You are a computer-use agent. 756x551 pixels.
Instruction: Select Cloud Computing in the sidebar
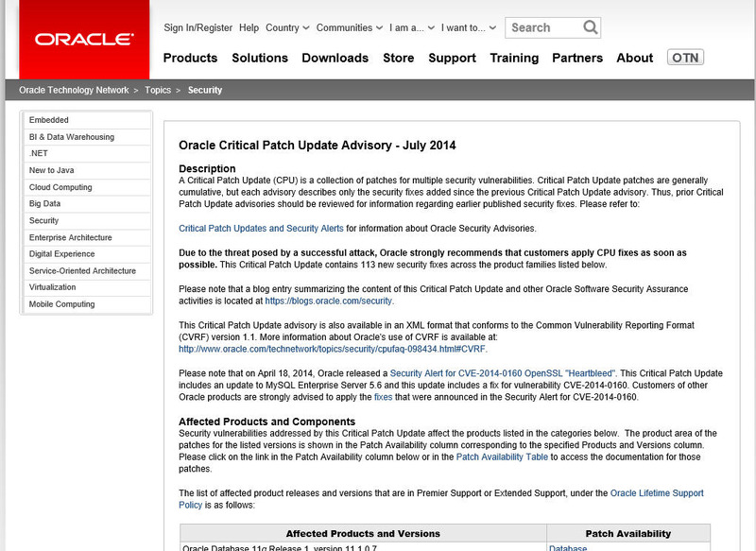pos(60,187)
